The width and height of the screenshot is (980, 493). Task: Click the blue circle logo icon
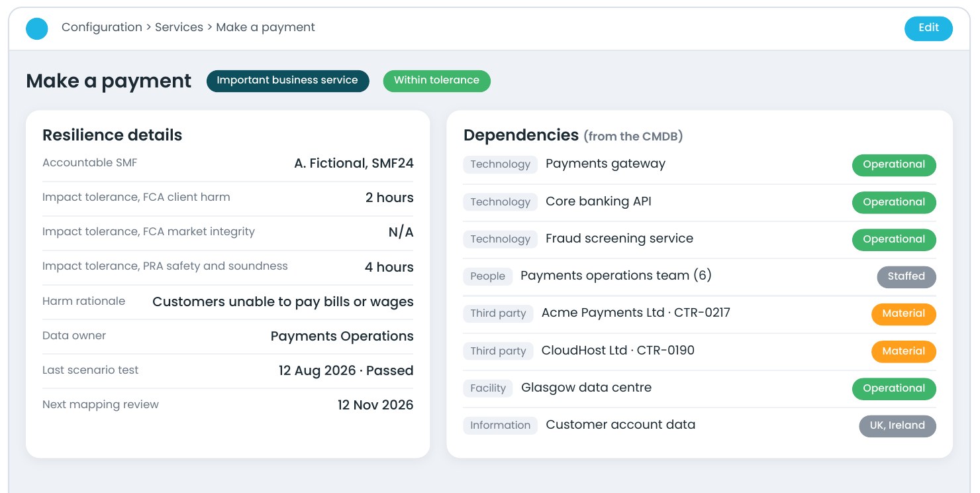37,28
